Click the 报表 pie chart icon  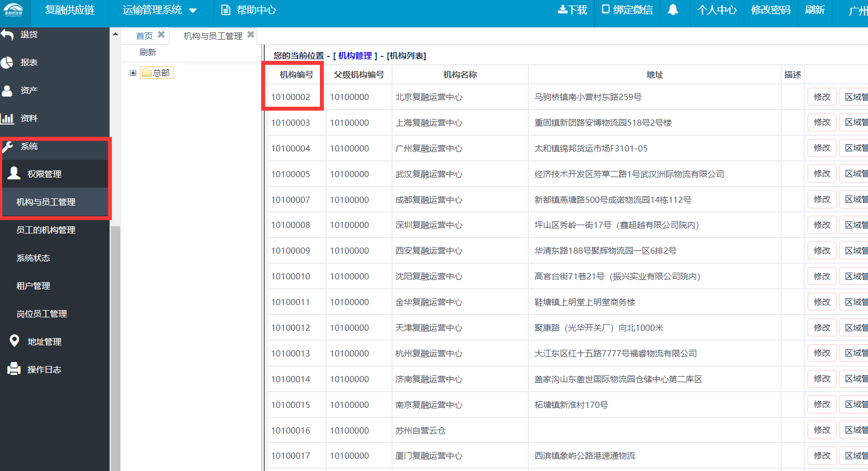point(7,63)
